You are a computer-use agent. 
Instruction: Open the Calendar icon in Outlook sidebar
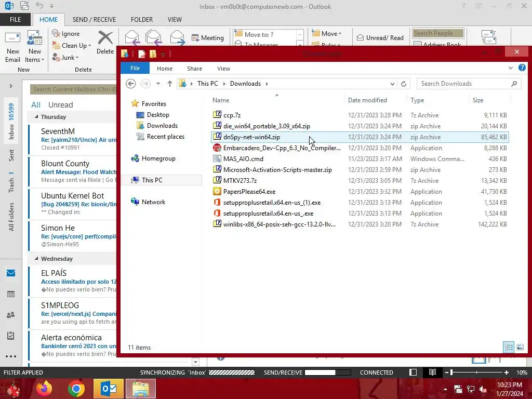pyautogui.click(x=11, y=294)
